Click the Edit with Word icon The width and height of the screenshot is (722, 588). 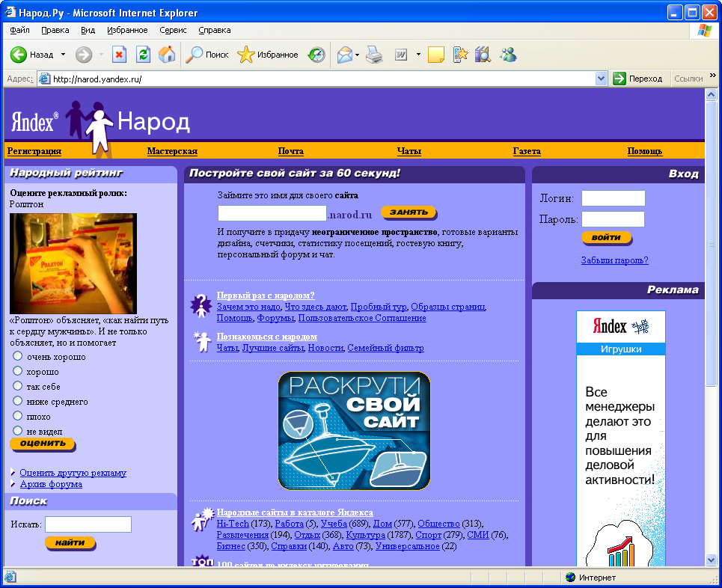(401, 55)
